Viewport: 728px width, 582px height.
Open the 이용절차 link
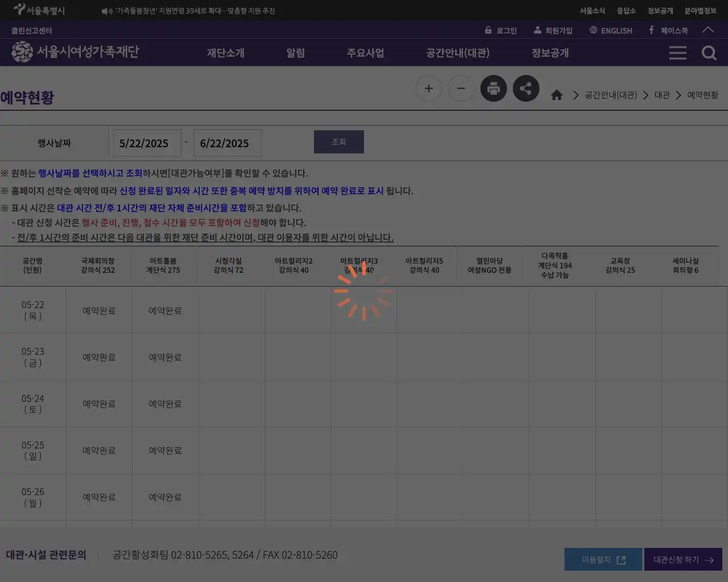click(602, 559)
